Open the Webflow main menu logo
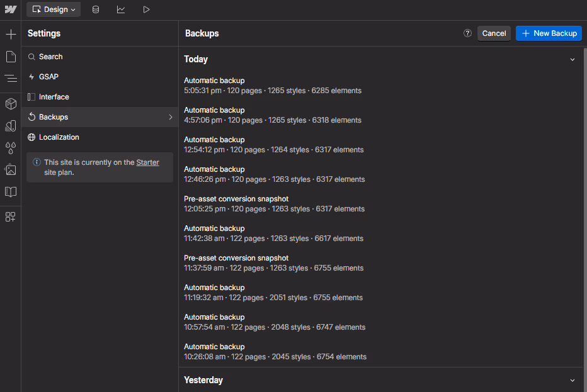This screenshot has width=587, height=392. pyautogui.click(x=10, y=9)
